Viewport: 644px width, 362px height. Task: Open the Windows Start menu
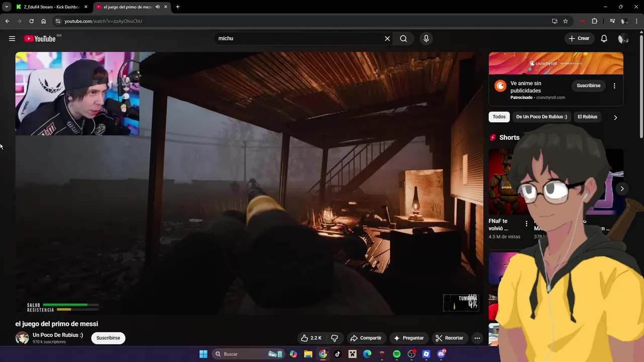pos(203,354)
